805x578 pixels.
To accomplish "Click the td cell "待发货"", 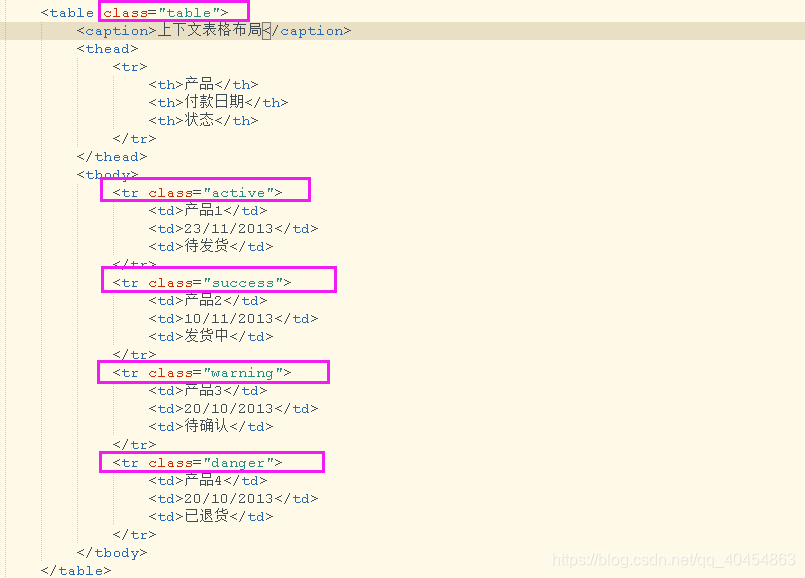I will 211,246.
